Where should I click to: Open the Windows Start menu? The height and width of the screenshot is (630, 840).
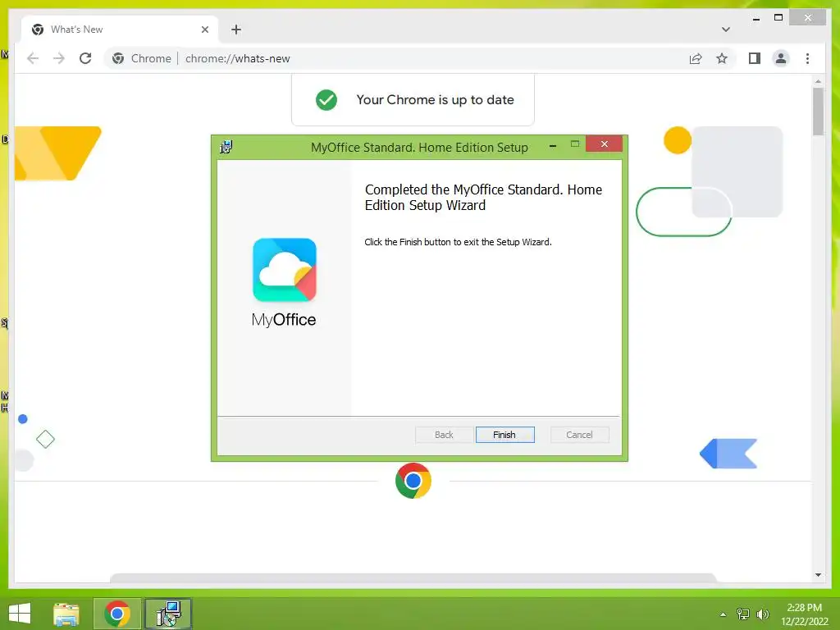pyautogui.click(x=20, y=614)
